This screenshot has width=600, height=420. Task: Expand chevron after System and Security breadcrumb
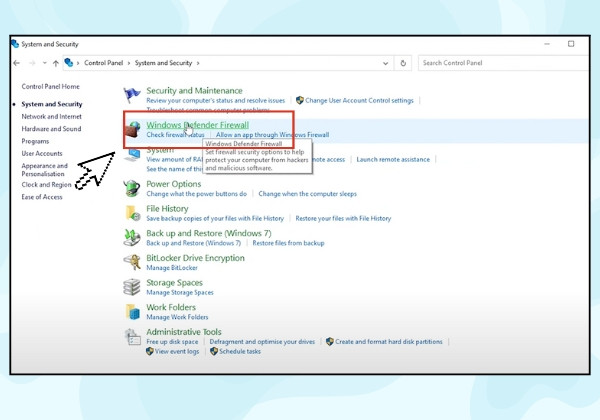pyautogui.click(x=198, y=63)
